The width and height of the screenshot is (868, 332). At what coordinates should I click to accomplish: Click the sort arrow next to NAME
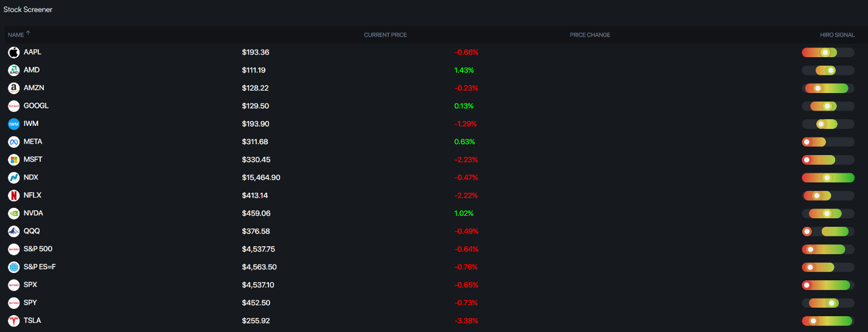point(28,34)
